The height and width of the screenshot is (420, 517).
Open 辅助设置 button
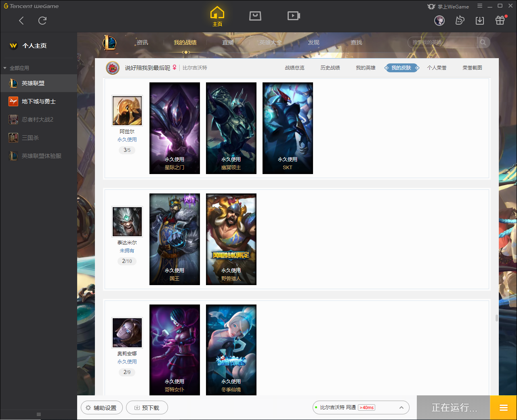101,408
